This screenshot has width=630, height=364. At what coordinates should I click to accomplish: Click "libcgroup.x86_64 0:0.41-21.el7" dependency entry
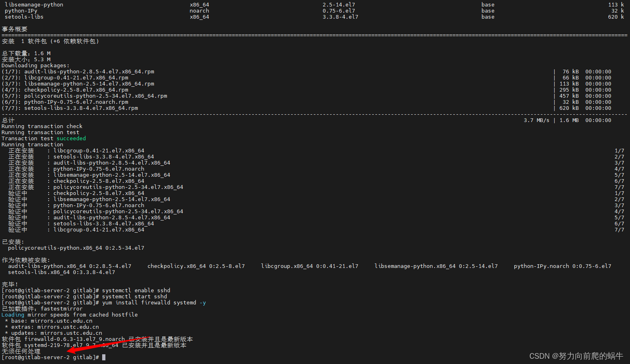pos(310,266)
